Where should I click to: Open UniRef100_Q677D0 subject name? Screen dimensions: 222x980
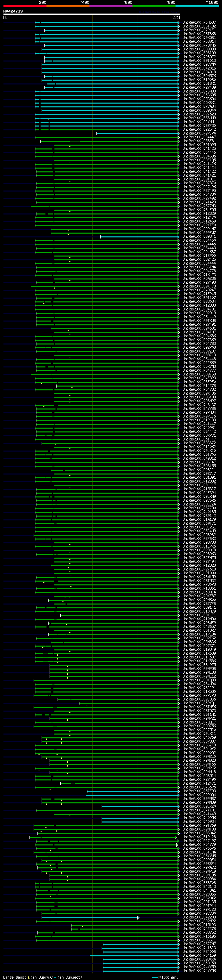pyautogui.click(x=199, y=508)
